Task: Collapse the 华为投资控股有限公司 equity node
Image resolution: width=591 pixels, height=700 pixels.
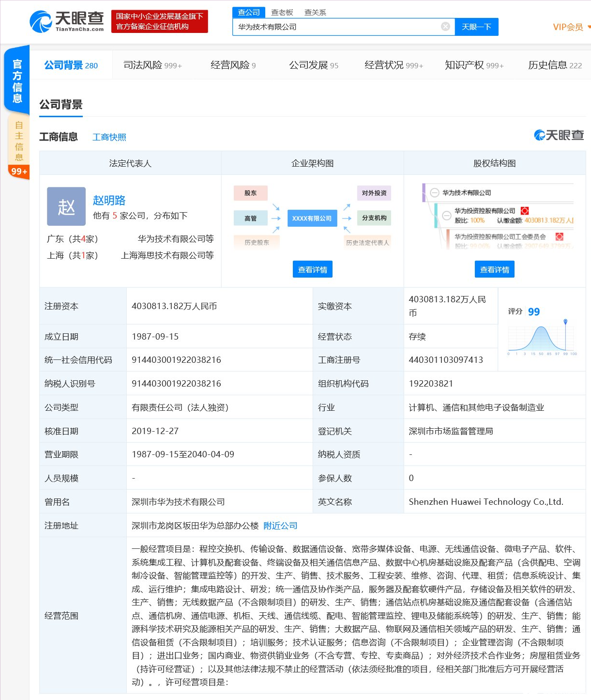Action: click(x=447, y=216)
